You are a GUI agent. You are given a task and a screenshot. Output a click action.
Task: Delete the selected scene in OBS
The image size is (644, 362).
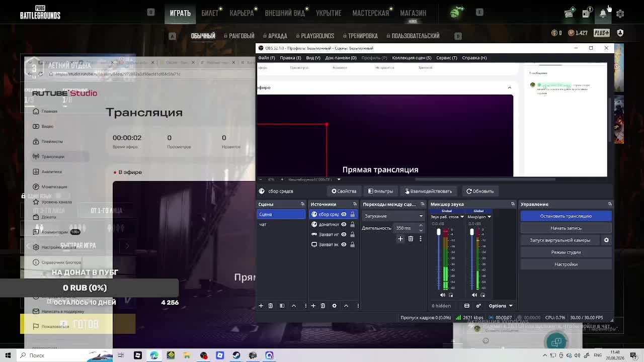click(x=270, y=306)
